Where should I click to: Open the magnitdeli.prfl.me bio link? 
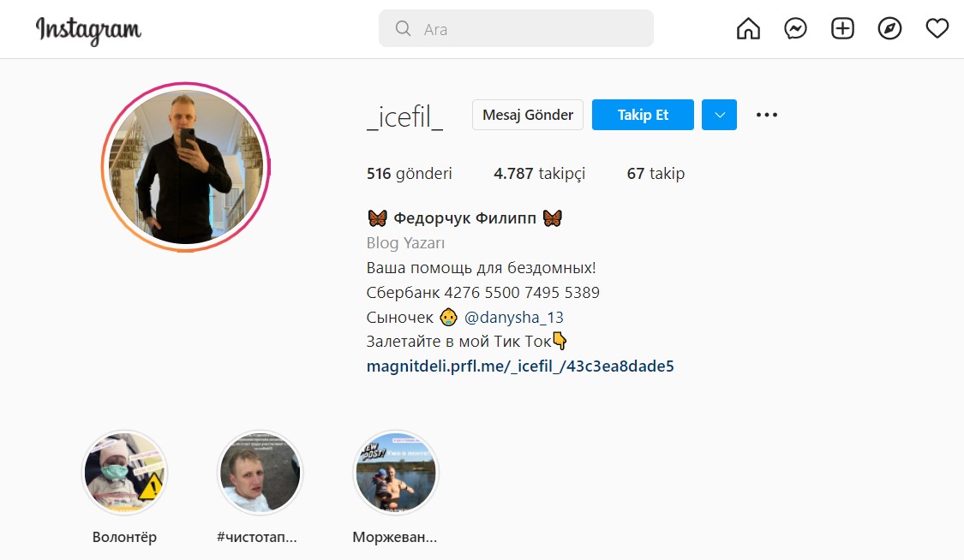(520, 366)
